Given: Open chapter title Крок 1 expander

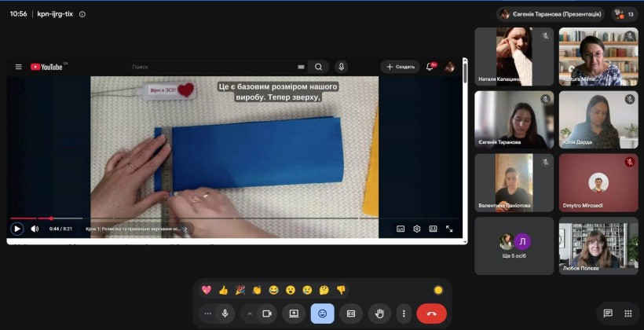Looking at the screenshot, I should coord(137,229).
